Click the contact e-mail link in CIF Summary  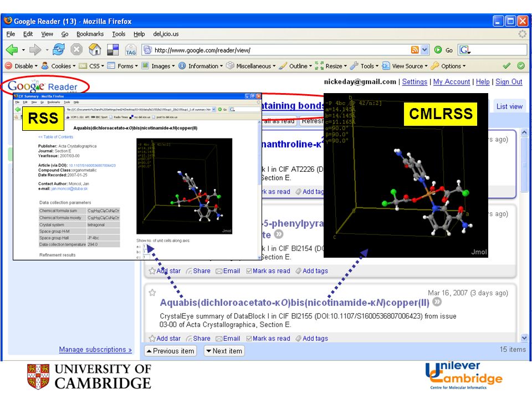tap(70, 188)
